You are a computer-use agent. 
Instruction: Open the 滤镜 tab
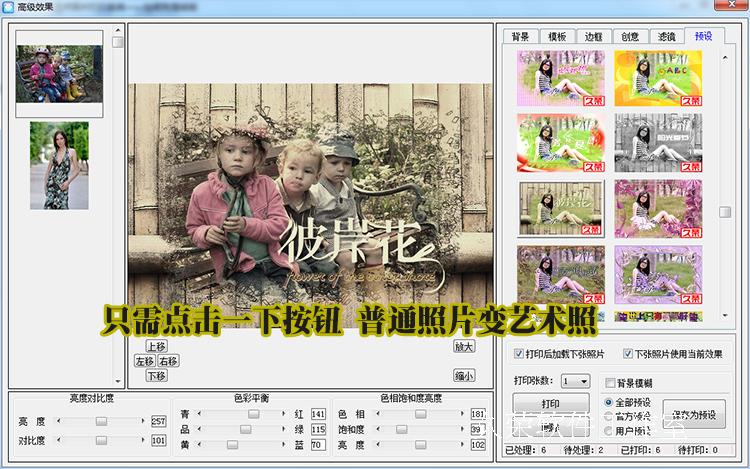666,36
